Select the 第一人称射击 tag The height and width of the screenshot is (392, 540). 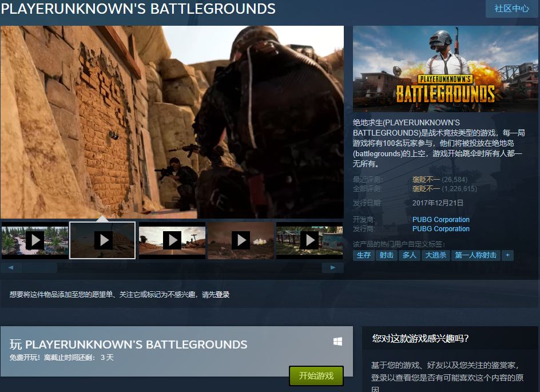[475, 255]
